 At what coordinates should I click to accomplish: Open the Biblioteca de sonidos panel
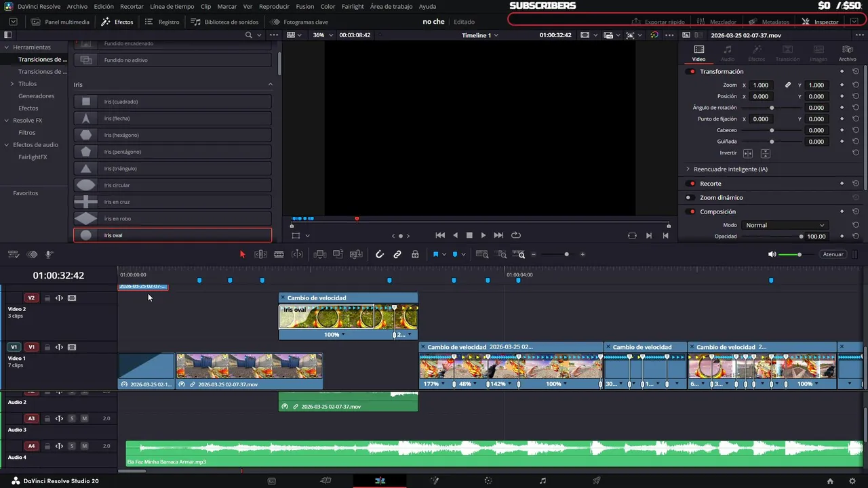click(224, 22)
